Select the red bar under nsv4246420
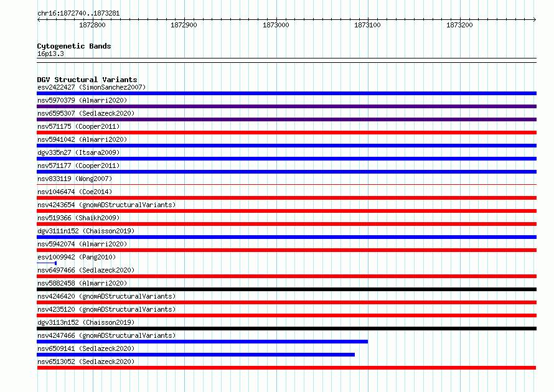 coord(286,302)
